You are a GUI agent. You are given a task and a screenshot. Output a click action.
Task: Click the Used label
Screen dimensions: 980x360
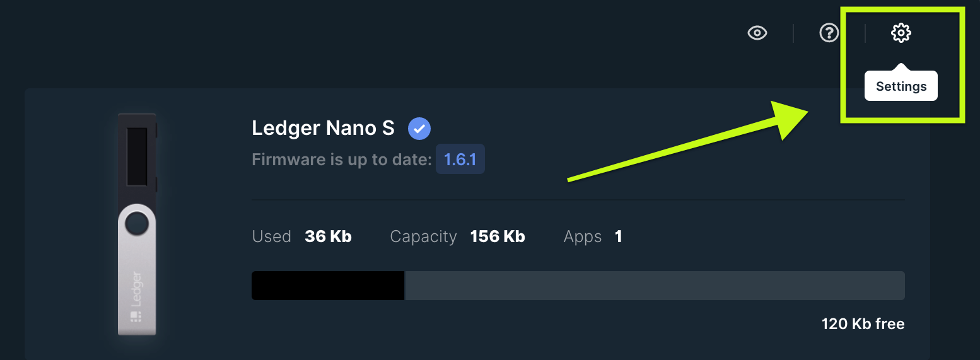click(x=272, y=236)
